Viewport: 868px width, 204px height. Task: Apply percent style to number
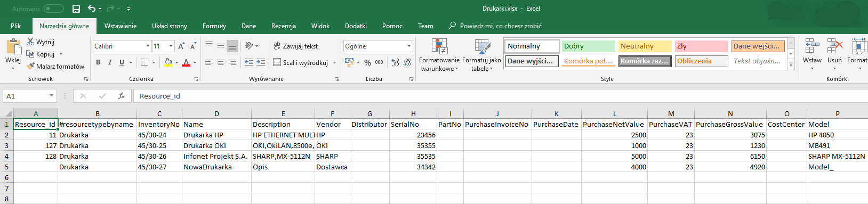coord(367,62)
